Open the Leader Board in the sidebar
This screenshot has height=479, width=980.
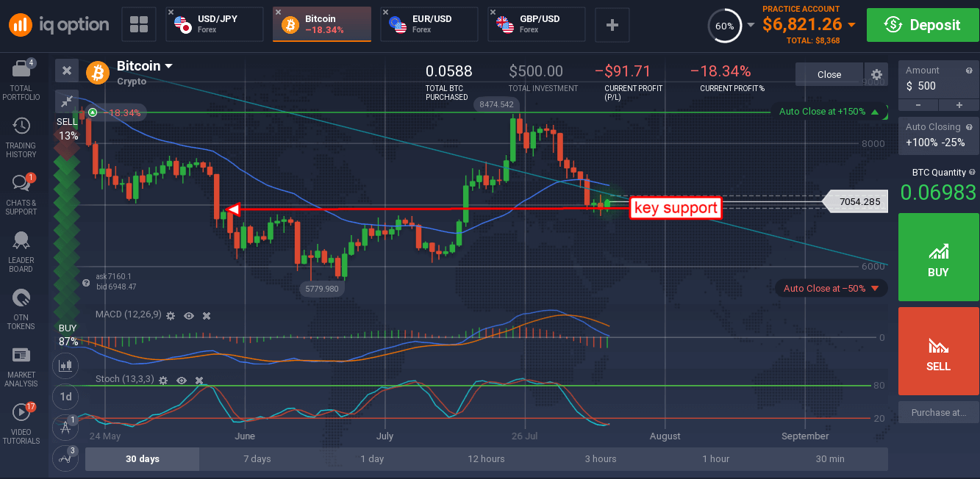tap(21, 252)
